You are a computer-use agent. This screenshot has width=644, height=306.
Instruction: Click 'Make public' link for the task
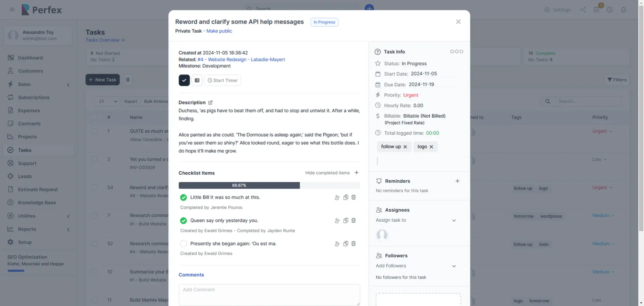click(x=219, y=31)
